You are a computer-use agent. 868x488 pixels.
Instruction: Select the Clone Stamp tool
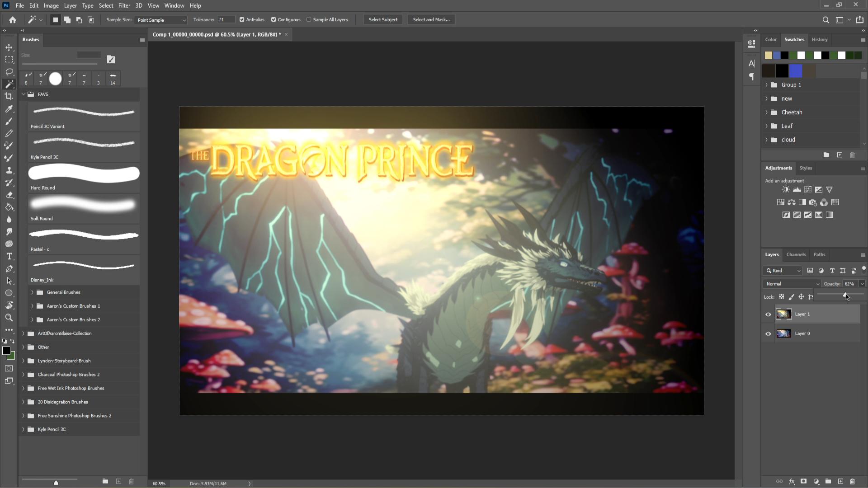click(9, 170)
